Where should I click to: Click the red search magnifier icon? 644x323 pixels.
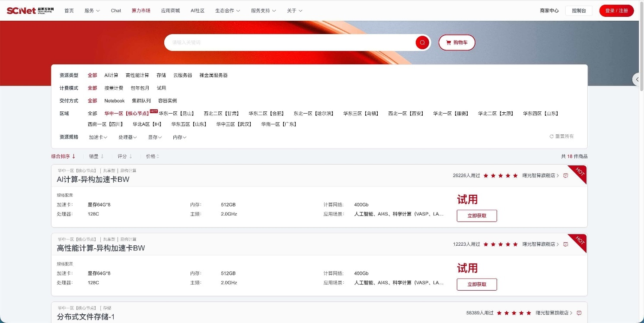tap(422, 42)
